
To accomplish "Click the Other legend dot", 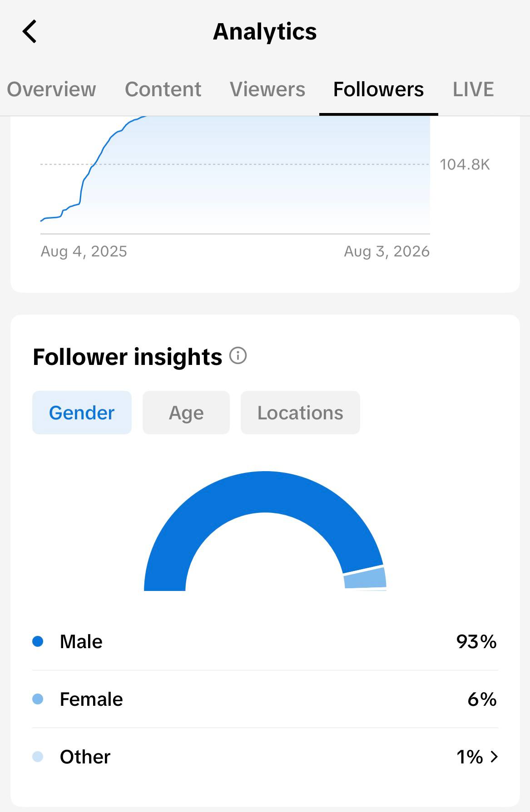I will (x=38, y=757).
